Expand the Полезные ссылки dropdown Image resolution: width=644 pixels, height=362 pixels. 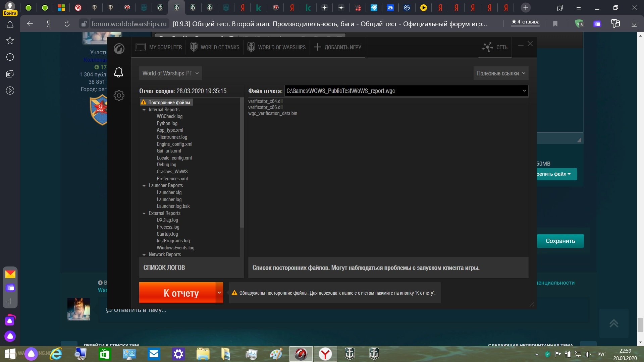coord(501,73)
